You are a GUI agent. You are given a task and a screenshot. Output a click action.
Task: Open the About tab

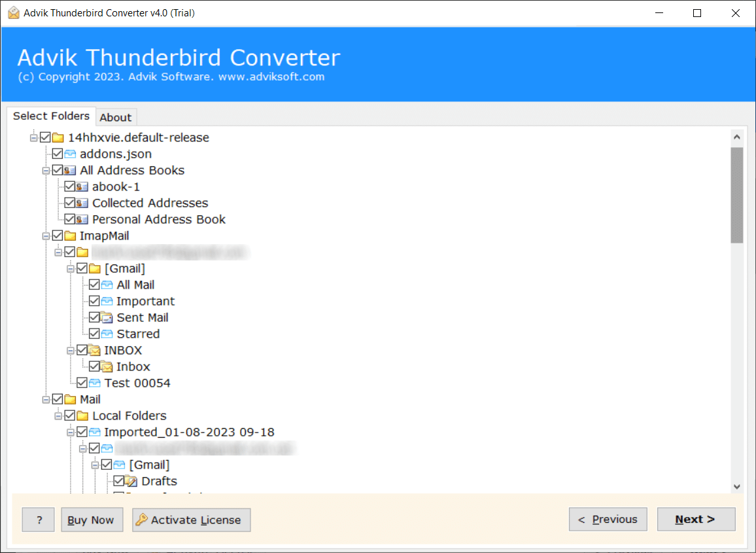(116, 117)
